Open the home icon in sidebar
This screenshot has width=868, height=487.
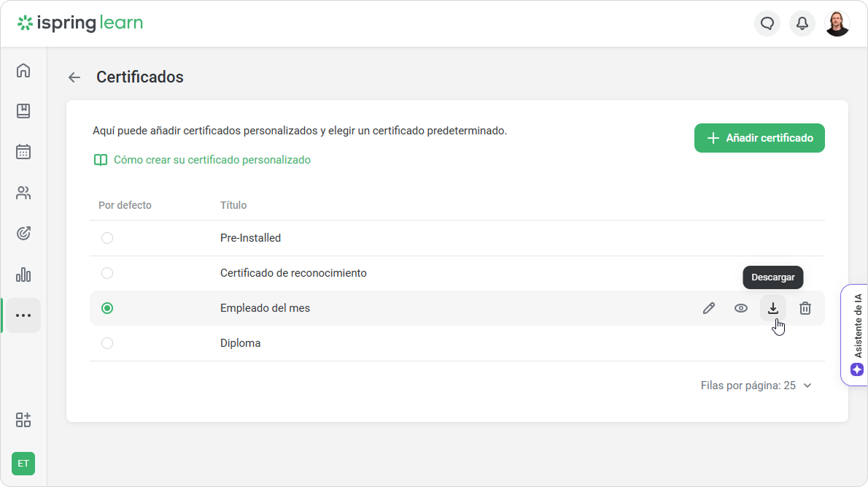tap(23, 70)
